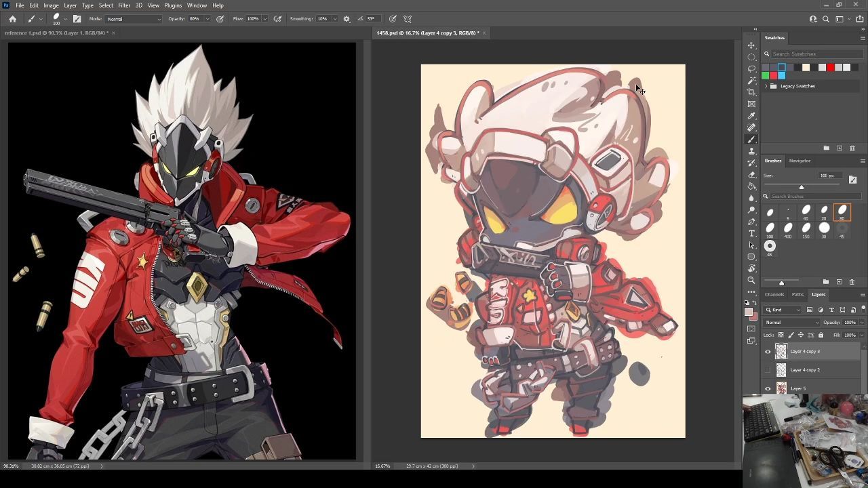This screenshot has width=868, height=488.
Task: Enable airbrush-style build-up effects
Action: [277, 19]
